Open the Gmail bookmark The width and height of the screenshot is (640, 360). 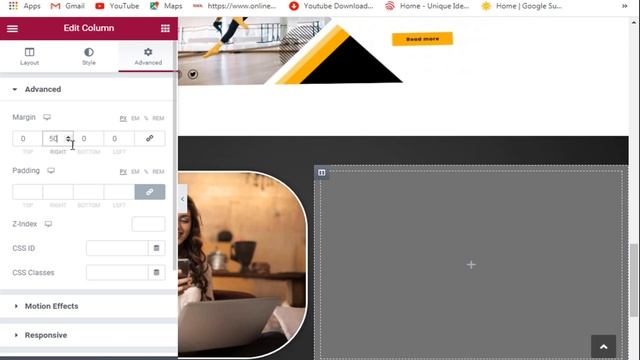pyautogui.click(x=67, y=6)
